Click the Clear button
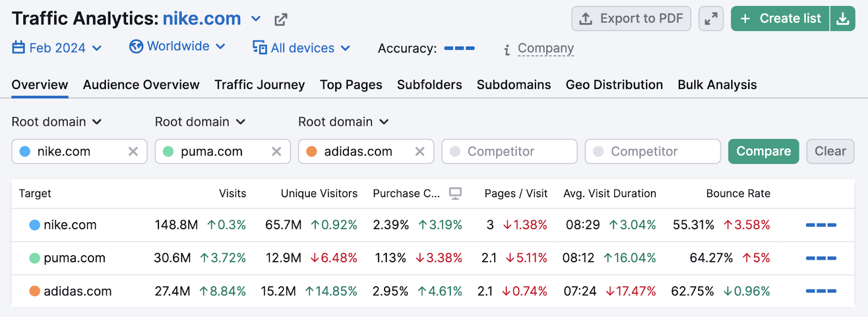The height and width of the screenshot is (317, 868). pos(830,152)
